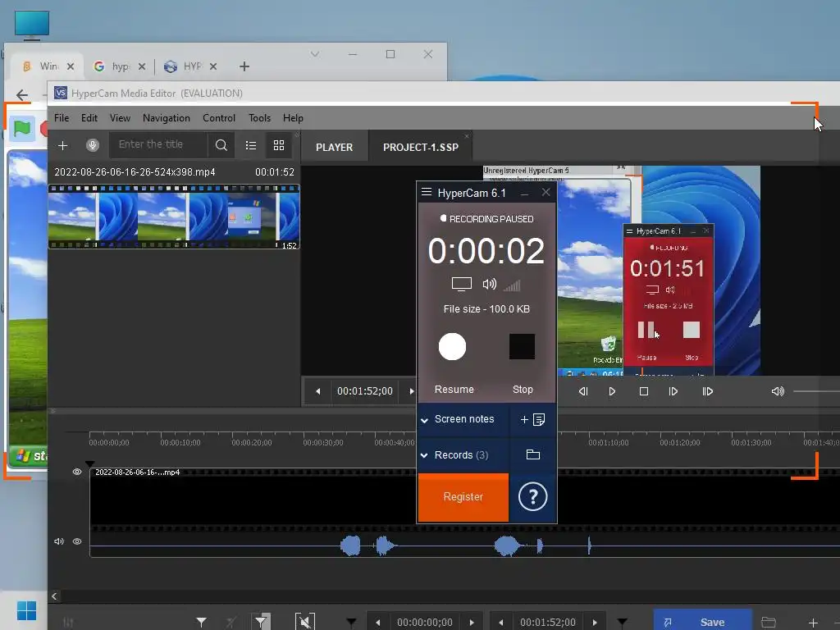
Task: Click the plus icon beside the folder icon
Action: [x=813, y=623]
